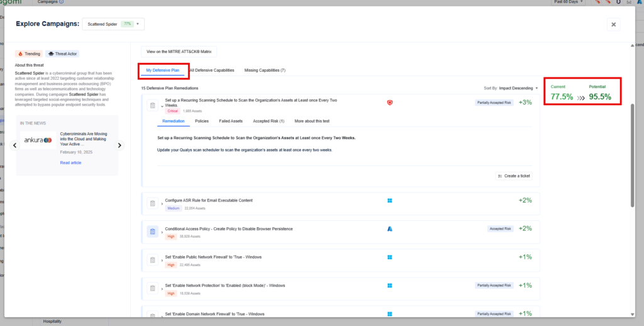Click the Trending tag
The width and height of the screenshot is (644, 326).
coord(29,54)
